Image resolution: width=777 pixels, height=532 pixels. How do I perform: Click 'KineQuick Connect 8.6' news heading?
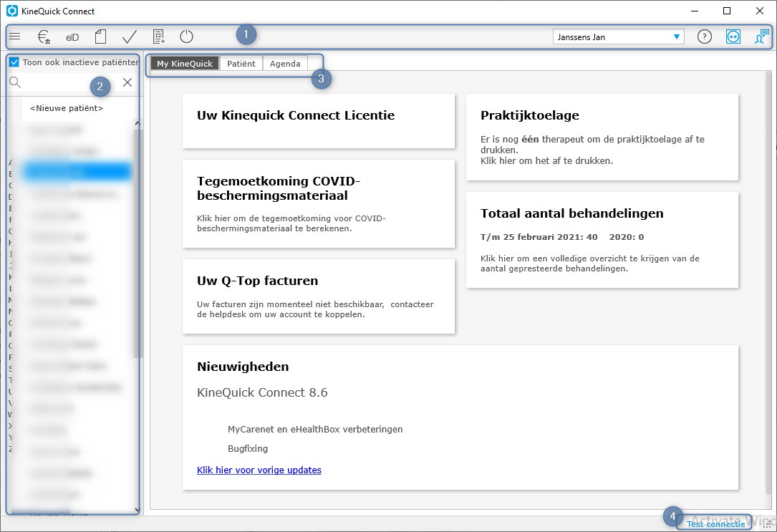click(262, 392)
